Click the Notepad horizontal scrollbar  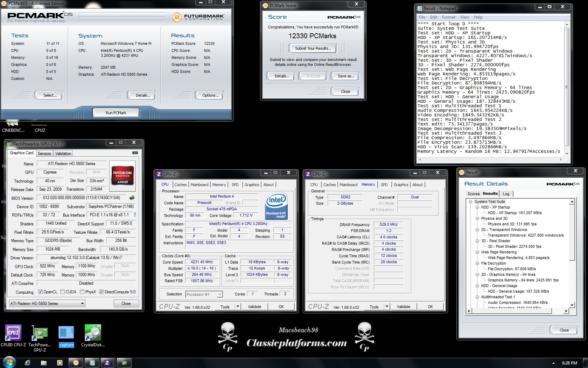pos(490,159)
